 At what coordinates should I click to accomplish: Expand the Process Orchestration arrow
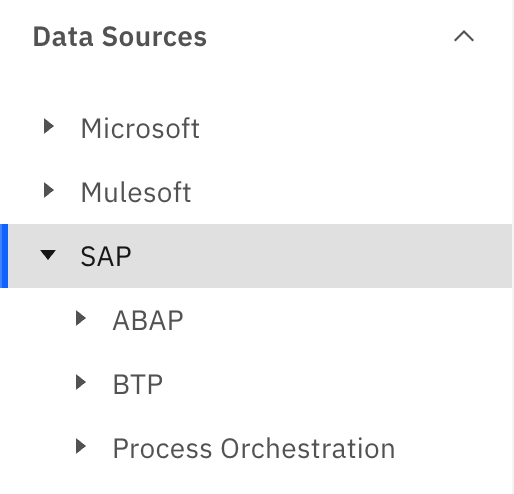pos(81,446)
